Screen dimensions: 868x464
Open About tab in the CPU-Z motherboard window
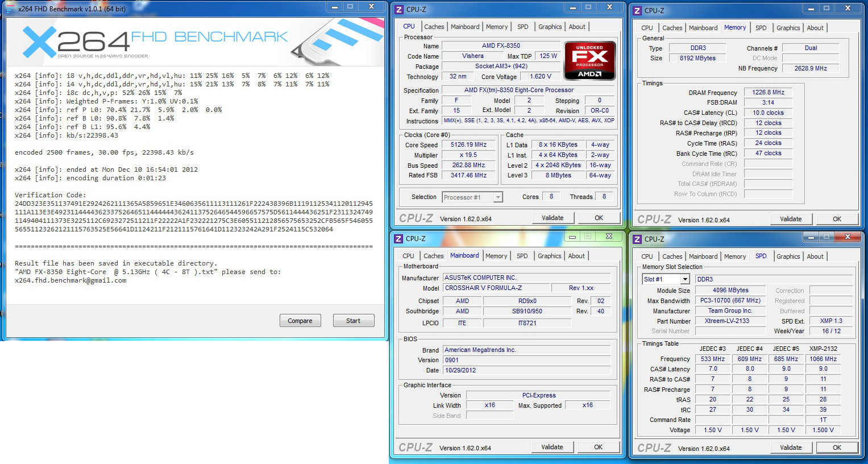pos(576,256)
